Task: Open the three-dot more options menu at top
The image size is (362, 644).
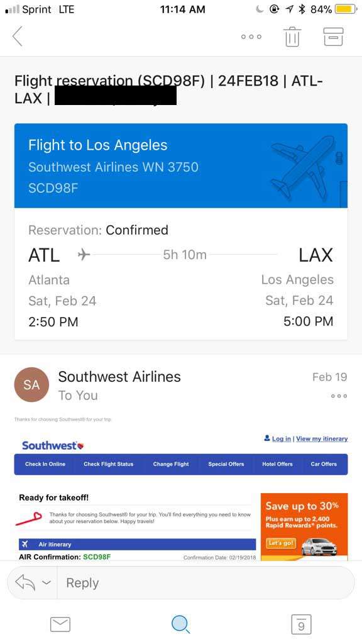Action: [x=251, y=36]
